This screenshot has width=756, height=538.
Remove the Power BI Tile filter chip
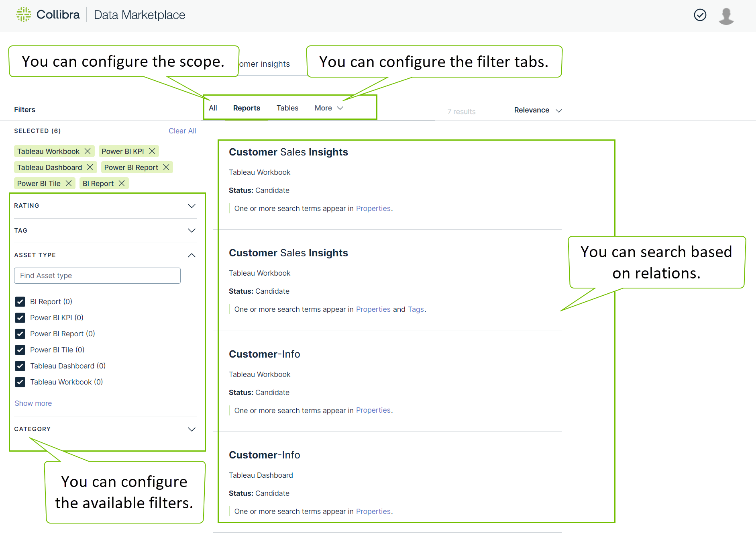[x=69, y=183]
